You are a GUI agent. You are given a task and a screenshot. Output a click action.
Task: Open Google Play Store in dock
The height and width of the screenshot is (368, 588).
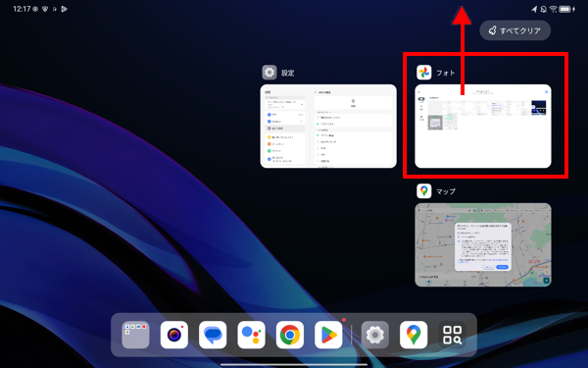click(x=328, y=335)
